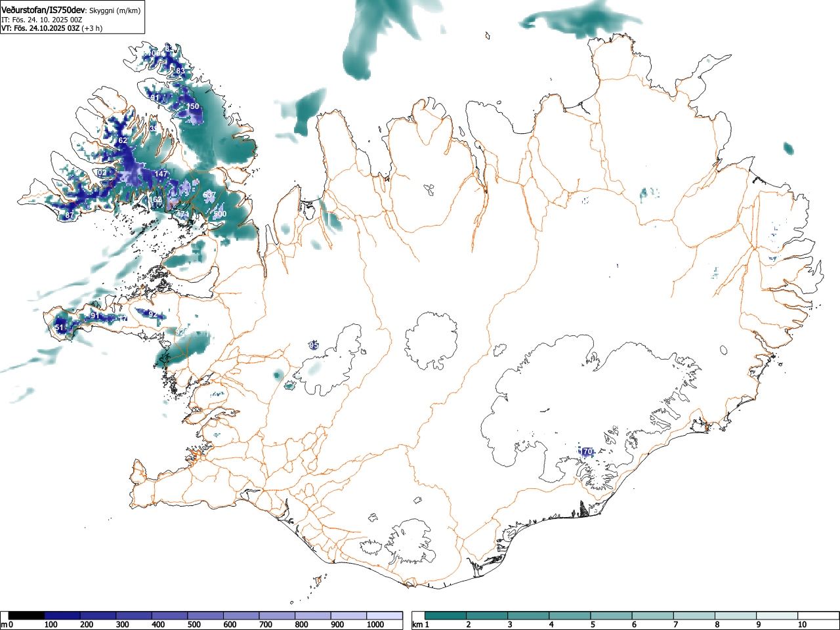Pick the darkest teal 1–2 km swatch
The image size is (840, 630).
pyautogui.click(x=446, y=616)
